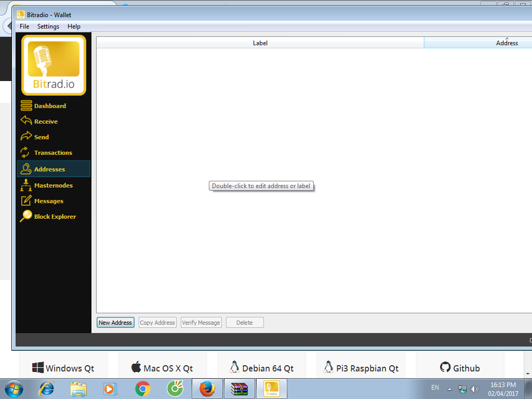Click the Messages pencil icon
The height and width of the screenshot is (399, 532).
[x=26, y=201]
